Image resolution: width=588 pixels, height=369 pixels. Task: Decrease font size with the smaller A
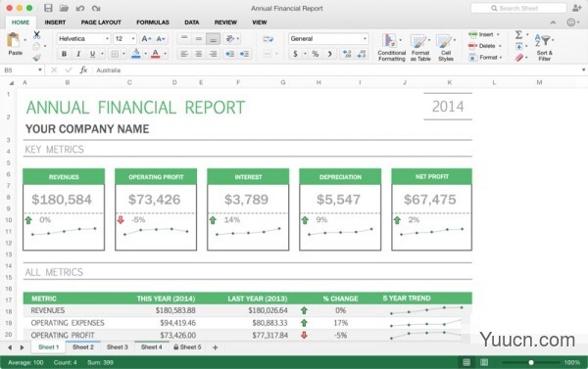(x=161, y=38)
